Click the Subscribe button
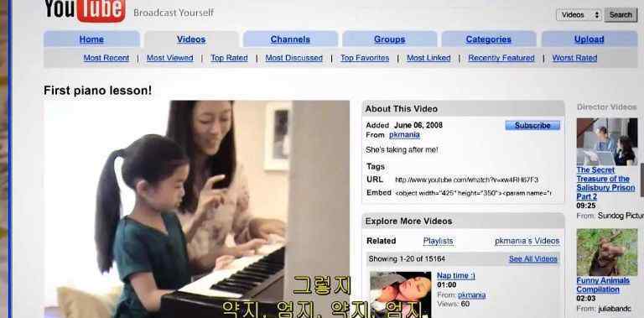 tap(532, 125)
